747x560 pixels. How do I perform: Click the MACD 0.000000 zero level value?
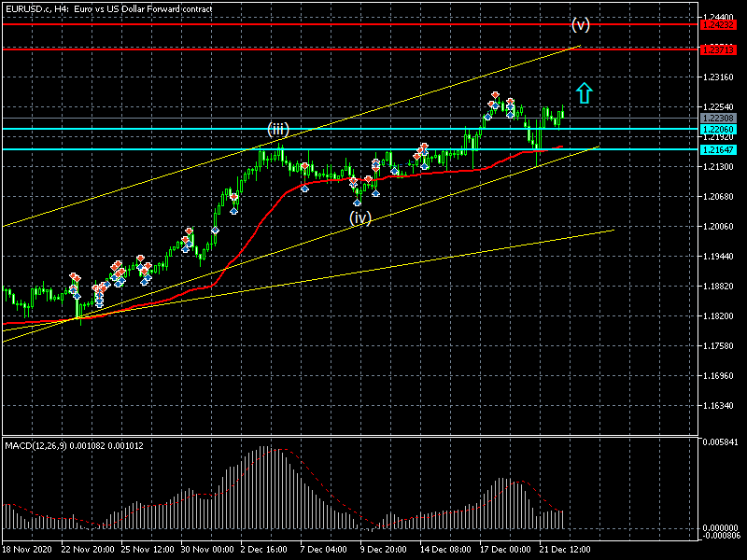coord(722,527)
